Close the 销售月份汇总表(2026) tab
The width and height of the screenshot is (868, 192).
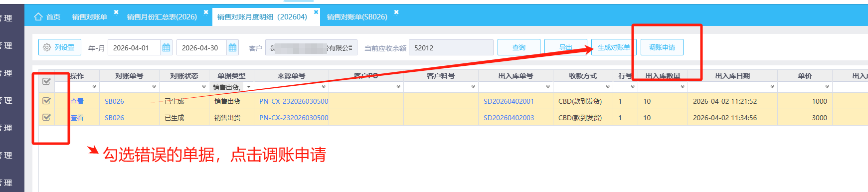[x=206, y=12]
